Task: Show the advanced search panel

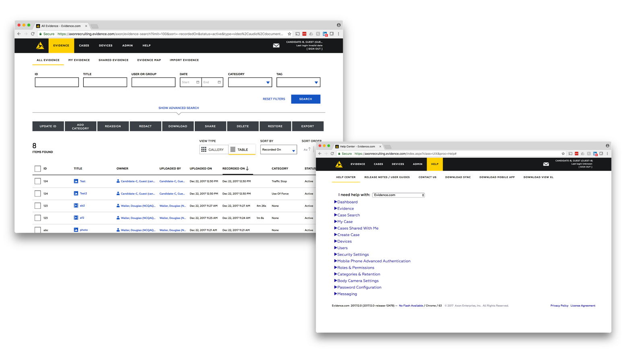Action: click(x=179, y=108)
